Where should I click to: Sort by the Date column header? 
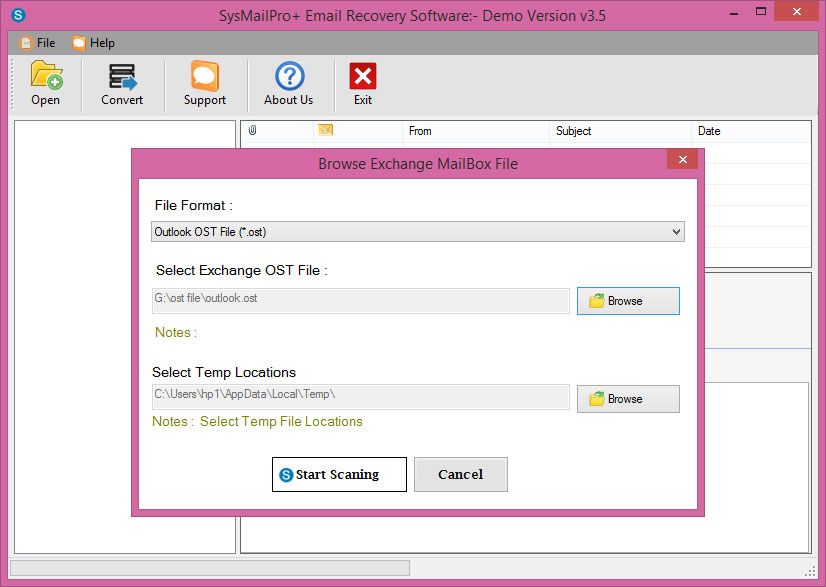tap(751, 131)
